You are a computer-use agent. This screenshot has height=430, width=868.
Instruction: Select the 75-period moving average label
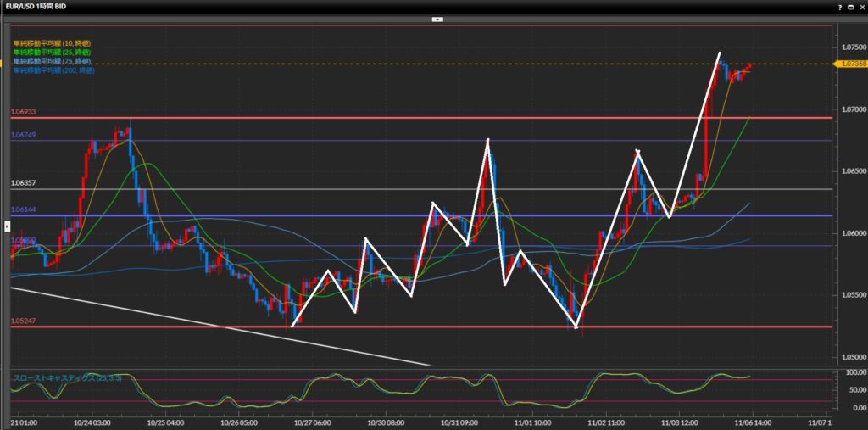tap(52, 61)
